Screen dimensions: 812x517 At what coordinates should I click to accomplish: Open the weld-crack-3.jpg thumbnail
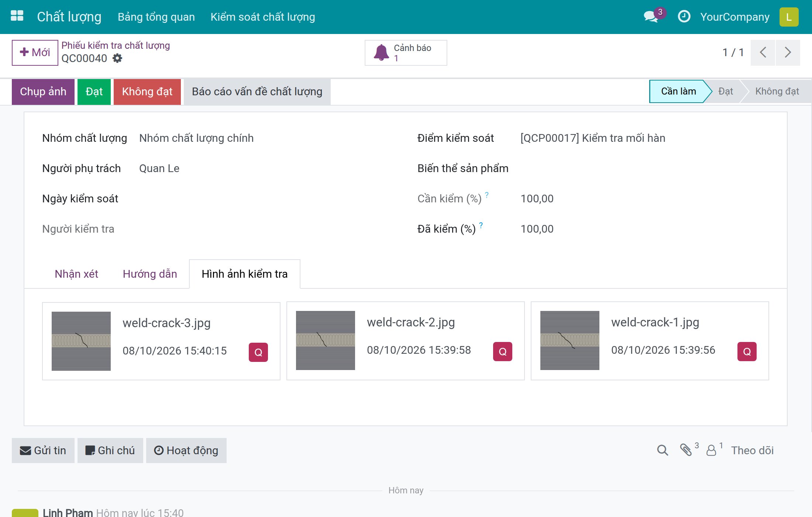(x=81, y=341)
